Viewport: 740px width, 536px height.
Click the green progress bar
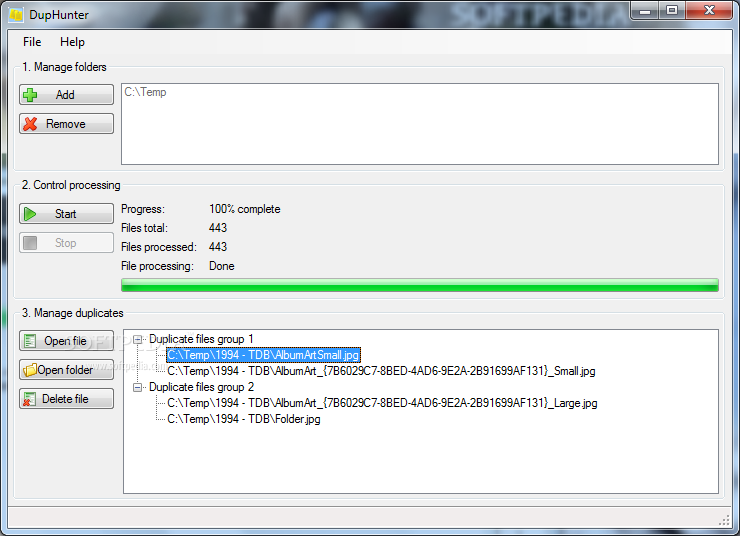tap(420, 285)
